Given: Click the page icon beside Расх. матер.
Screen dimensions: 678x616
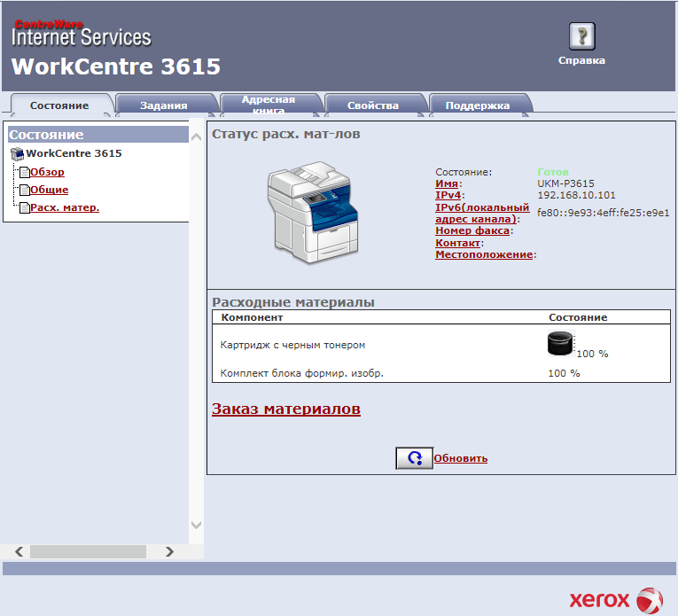Looking at the screenshot, I should tap(25, 208).
